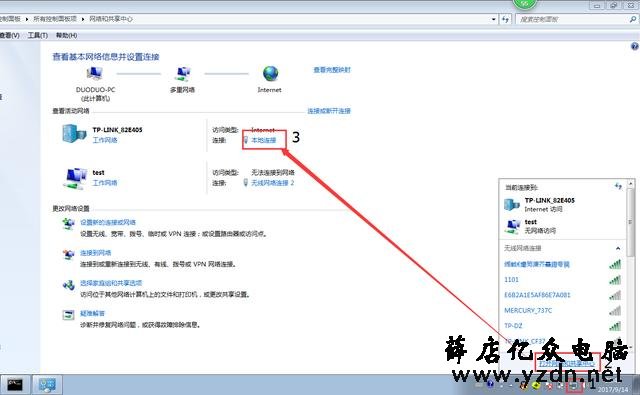Click the 多重网络 icon in the network map

tap(183, 74)
